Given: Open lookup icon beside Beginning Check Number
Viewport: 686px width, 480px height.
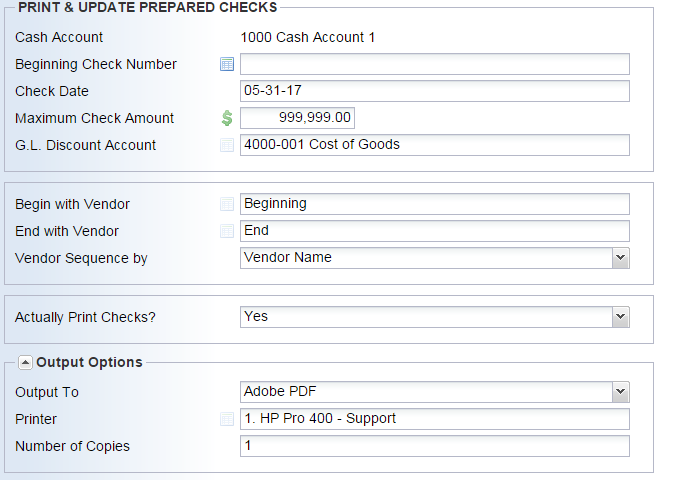Looking at the screenshot, I should pyautogui.click(x=227, y=64).
